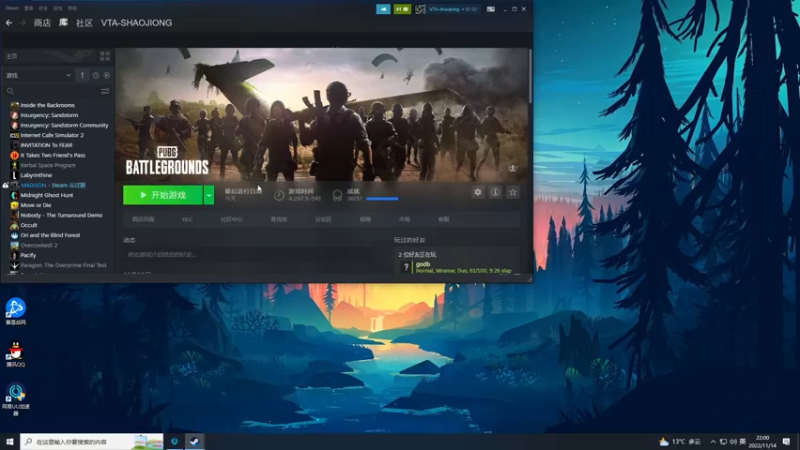
Task: Click the library search input field
Action: pyautogui.click(x=56, y=91)
